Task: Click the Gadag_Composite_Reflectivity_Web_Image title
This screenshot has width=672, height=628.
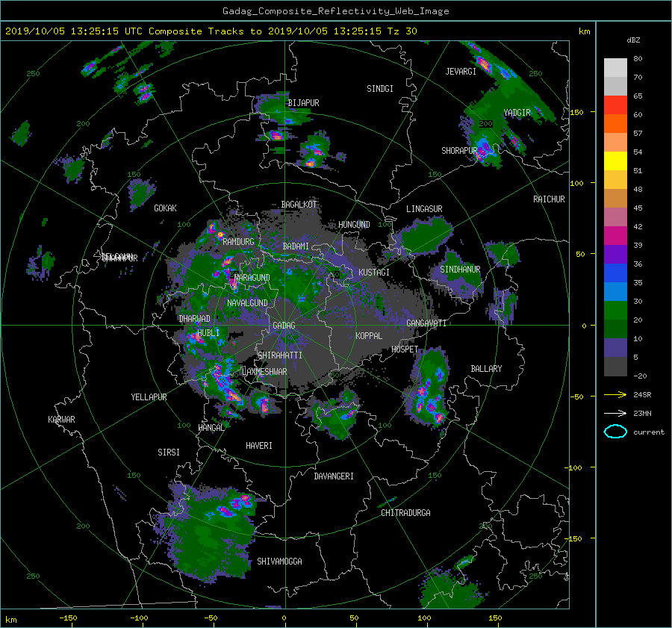Action: click(x=335, y=11)
